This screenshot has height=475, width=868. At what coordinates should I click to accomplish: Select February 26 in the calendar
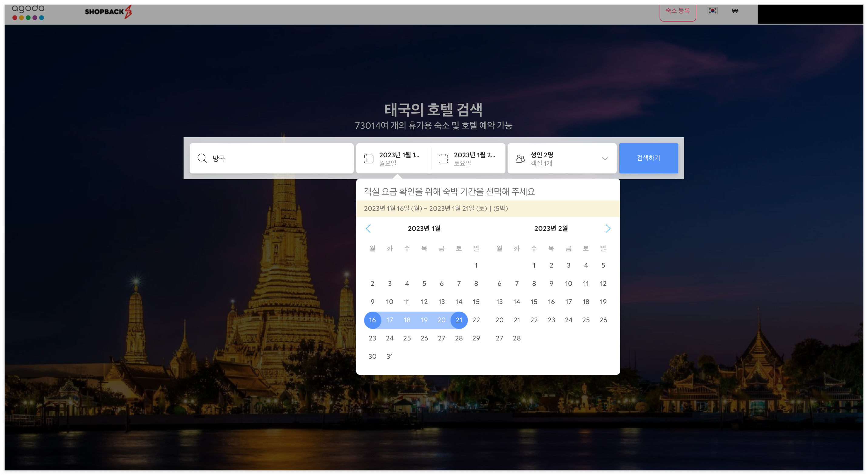click(603, 320)
